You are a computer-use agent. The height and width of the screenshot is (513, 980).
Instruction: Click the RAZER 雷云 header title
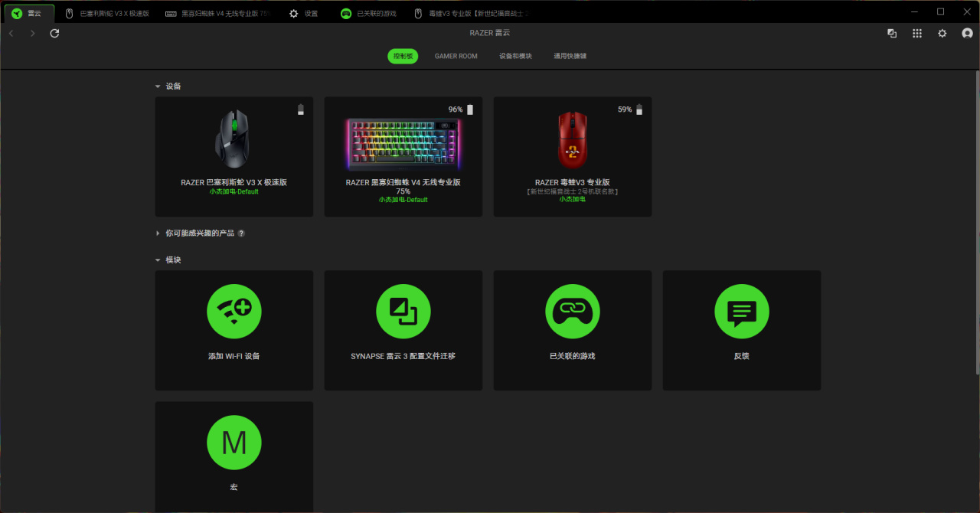[x=490, y=34]
